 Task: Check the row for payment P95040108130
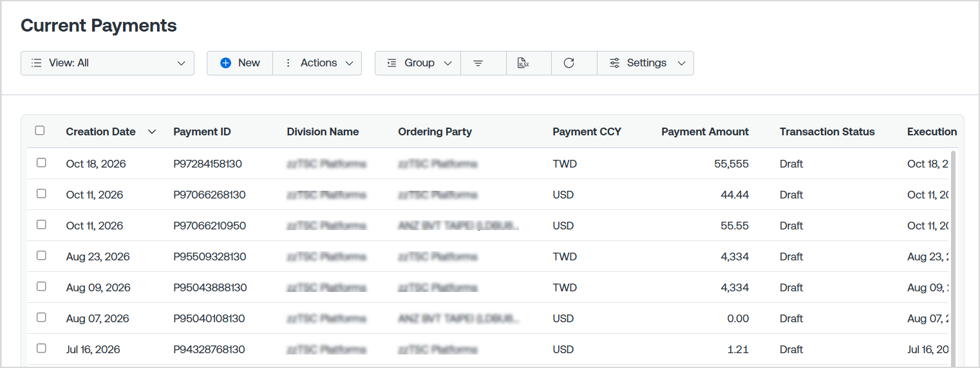coord(41,317)
